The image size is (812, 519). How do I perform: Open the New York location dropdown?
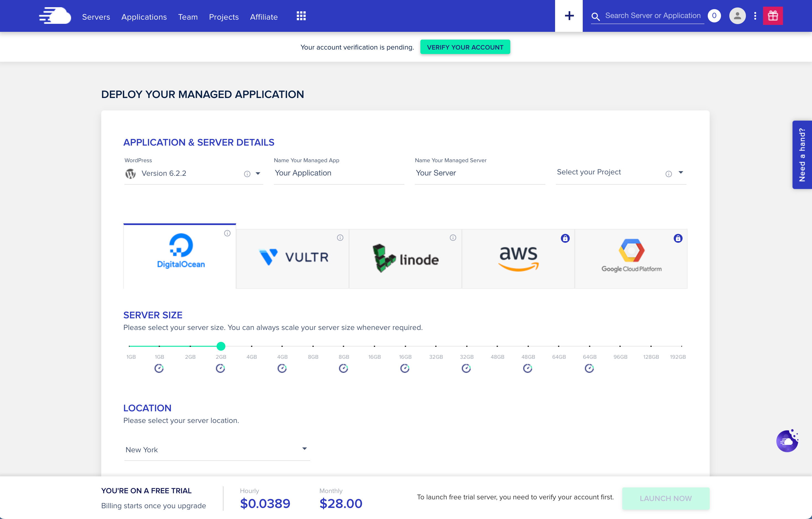click(304, 448)
